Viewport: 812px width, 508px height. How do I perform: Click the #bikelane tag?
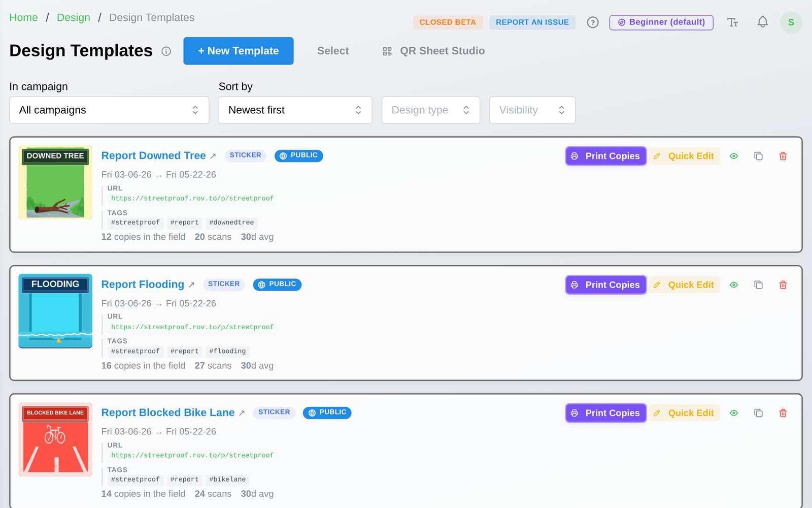227,480
